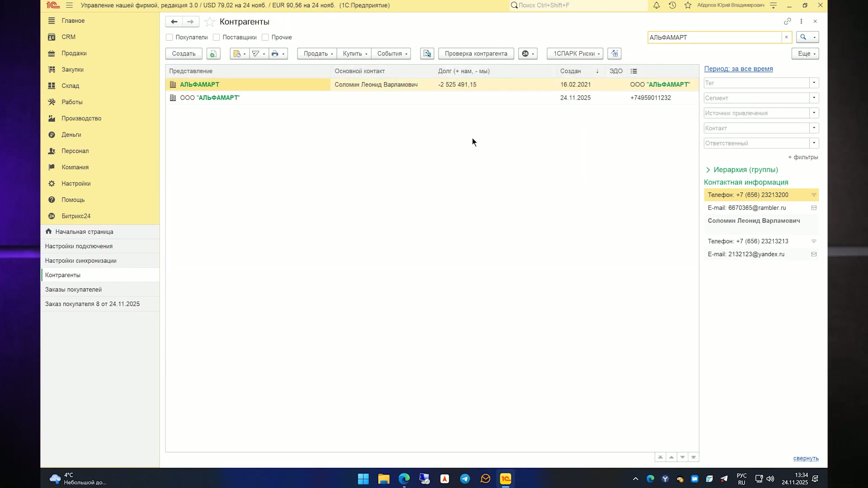868x488 pixels.
Task: Click the Создать button
Action: click(x=184, y=54)
